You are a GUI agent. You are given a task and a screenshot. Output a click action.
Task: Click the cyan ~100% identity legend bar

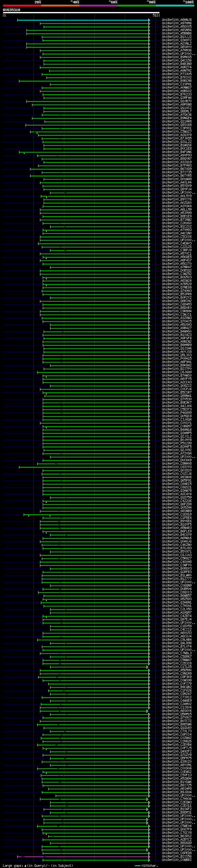point(175,6)
